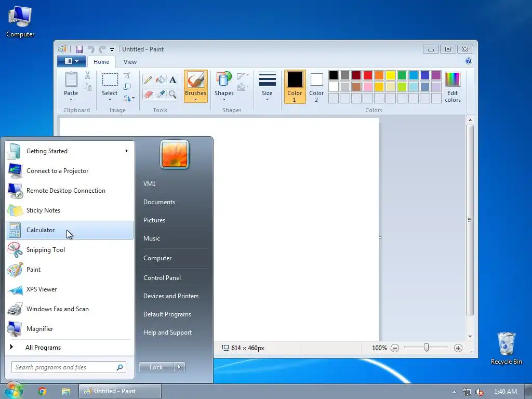Viewport: 532px width, 399px height.
Task: Switch to the View ribbon tab
Action: coord(130,62)
